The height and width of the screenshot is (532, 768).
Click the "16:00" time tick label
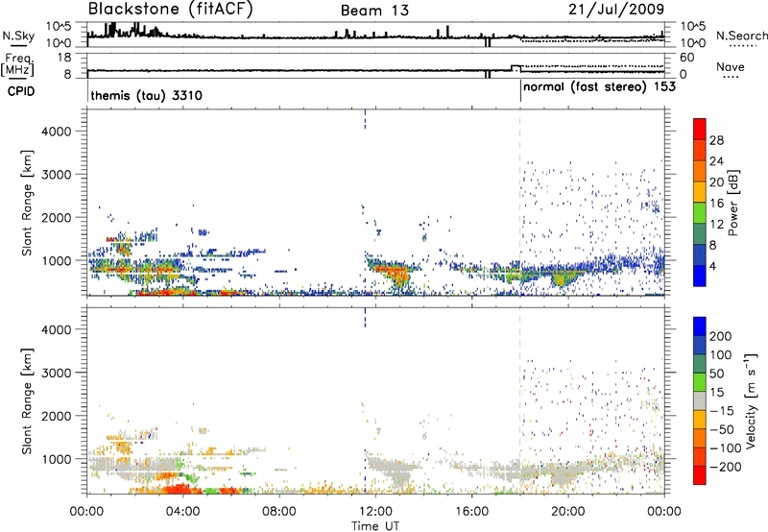point(471,512)
